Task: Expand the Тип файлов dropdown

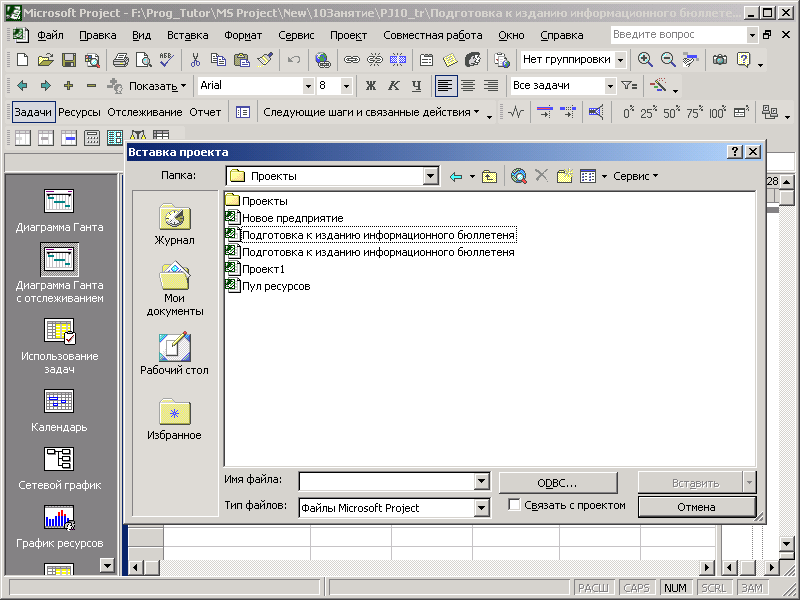Action: [x=481, y=508]
